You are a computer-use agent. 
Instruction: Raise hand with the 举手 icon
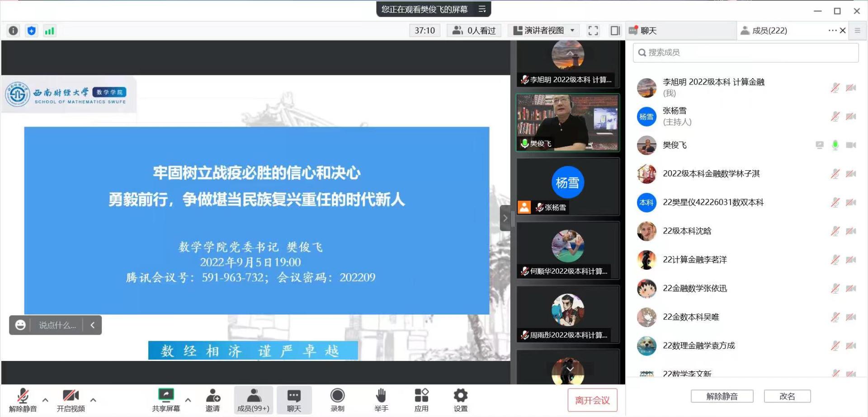click(381, 400)
